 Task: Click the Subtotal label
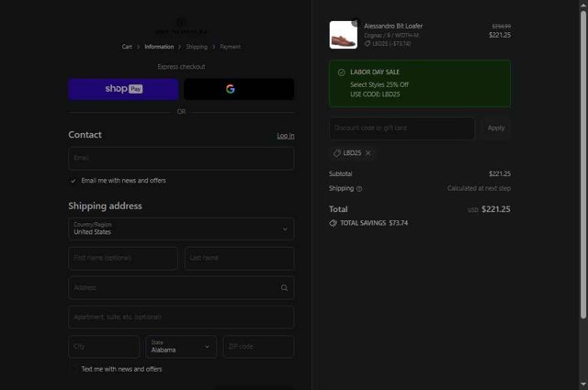(x=341, y=173)
